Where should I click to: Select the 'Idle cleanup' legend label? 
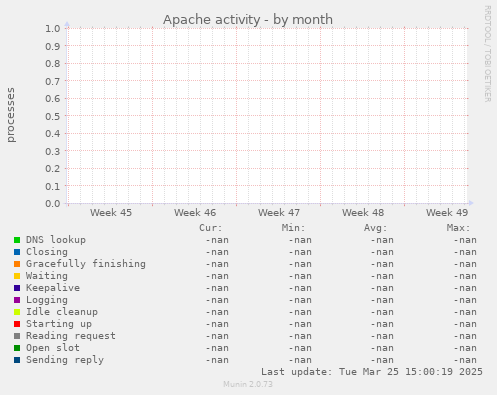(x=62, y=312)
